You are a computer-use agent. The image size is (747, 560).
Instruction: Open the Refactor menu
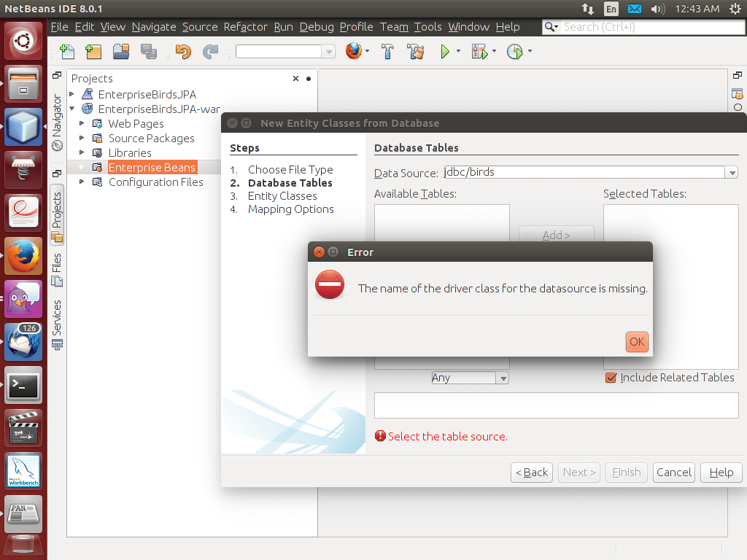(245, 27)
